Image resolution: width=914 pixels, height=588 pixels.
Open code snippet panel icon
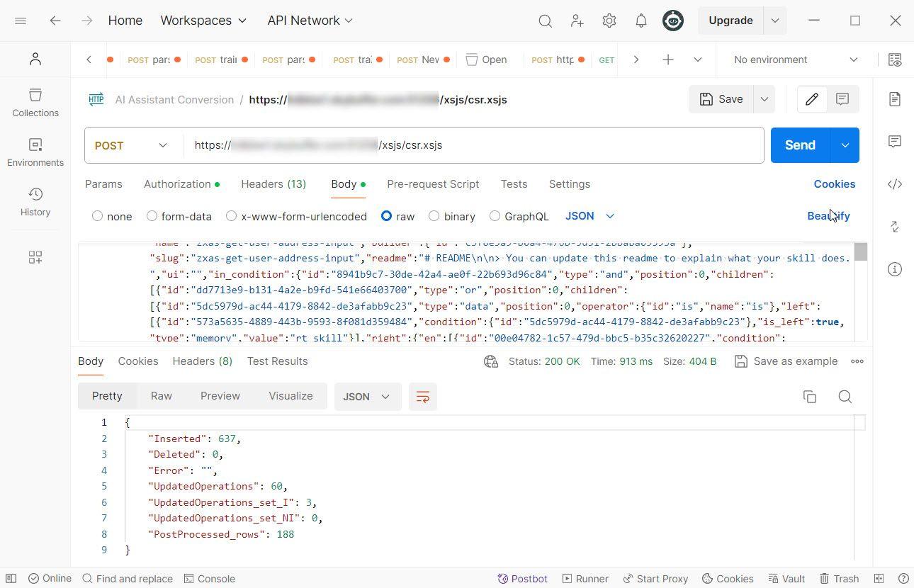[894, 184]
